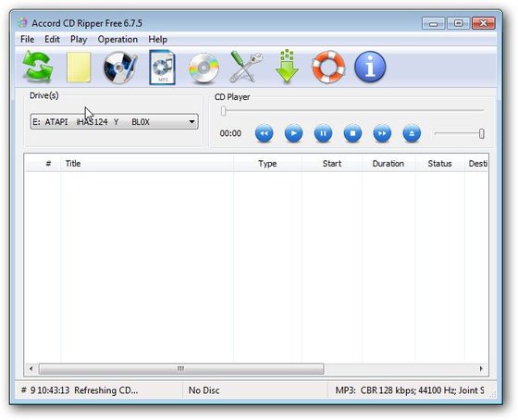Open settings via screwdriver and wrench icon
518x420 pixels.
246,67
